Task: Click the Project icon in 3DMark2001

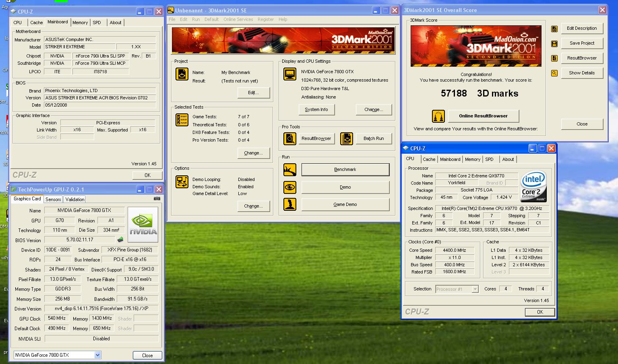Action: click(182, 74)
